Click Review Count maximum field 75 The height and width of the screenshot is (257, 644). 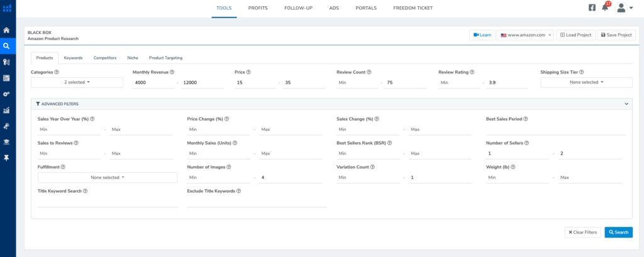tap(406, 82)
